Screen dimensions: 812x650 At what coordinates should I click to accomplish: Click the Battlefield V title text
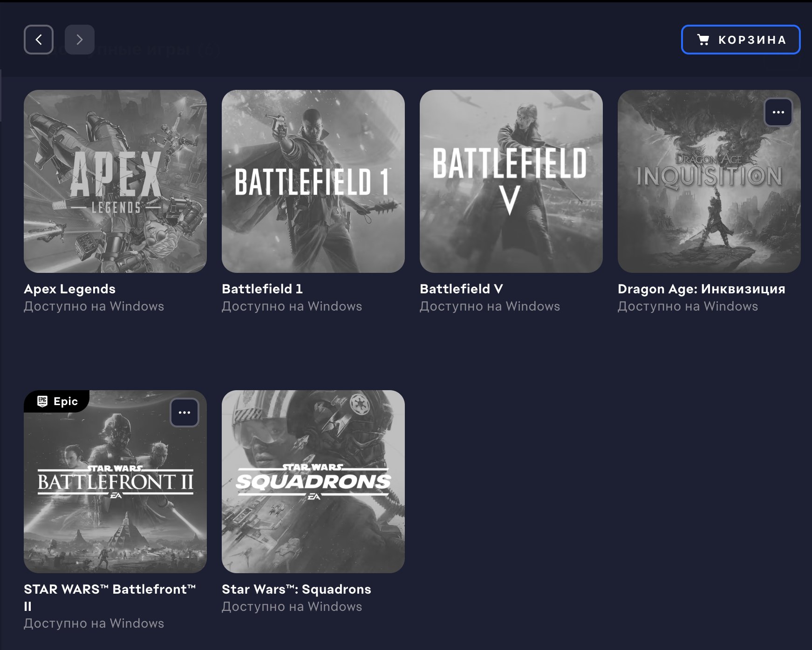pos(461,289)
